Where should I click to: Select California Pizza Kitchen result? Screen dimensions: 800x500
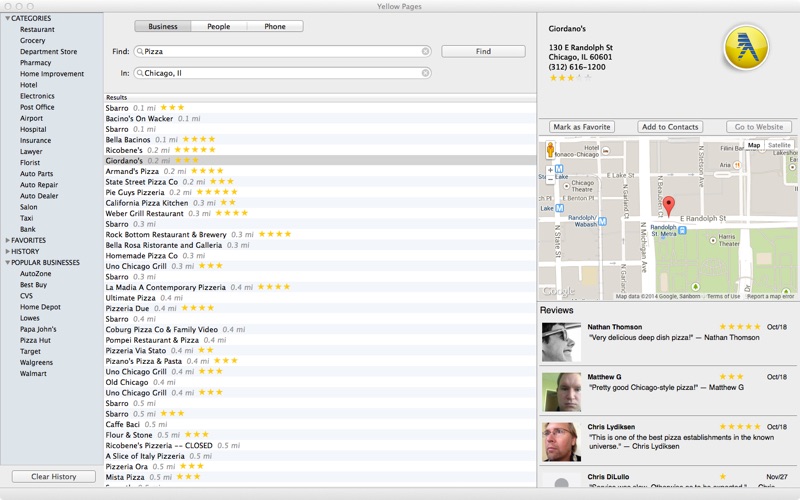(320, 203)
